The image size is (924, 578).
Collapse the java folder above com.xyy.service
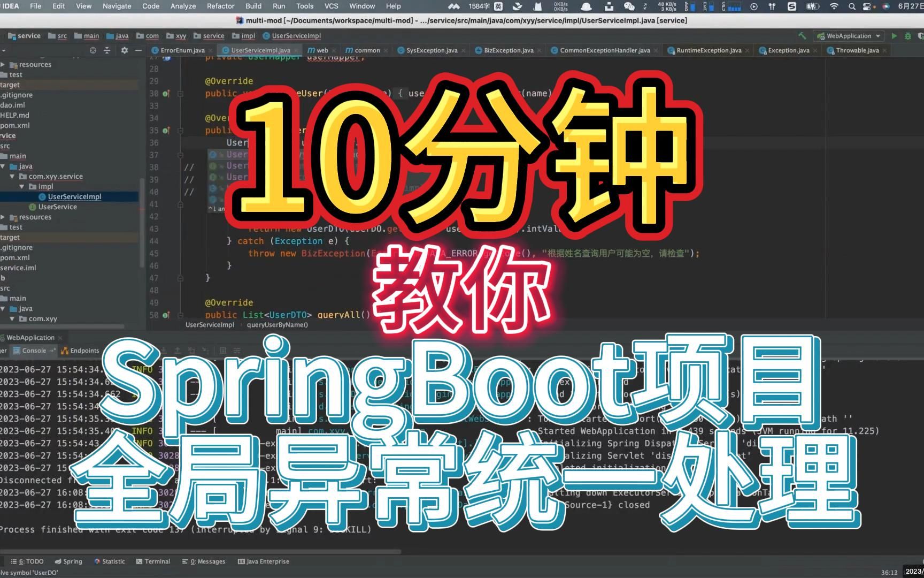pos(3,166)
